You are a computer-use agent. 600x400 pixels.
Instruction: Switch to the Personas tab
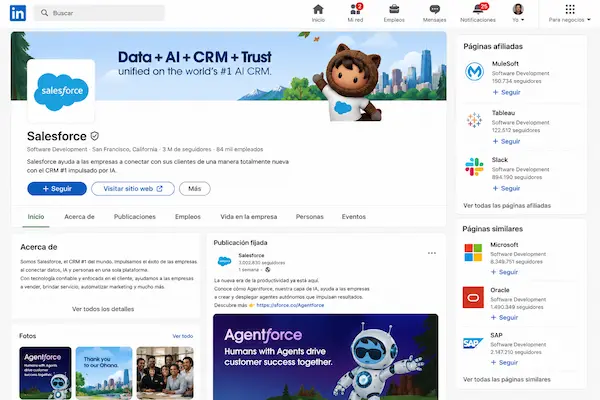310,217
